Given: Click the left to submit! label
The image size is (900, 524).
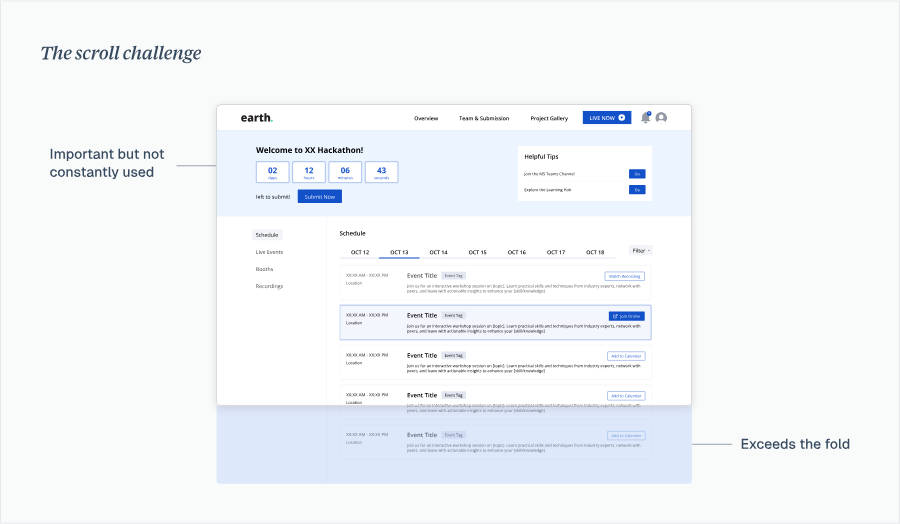Looking at the screenshot, I should tap(273, 197).
